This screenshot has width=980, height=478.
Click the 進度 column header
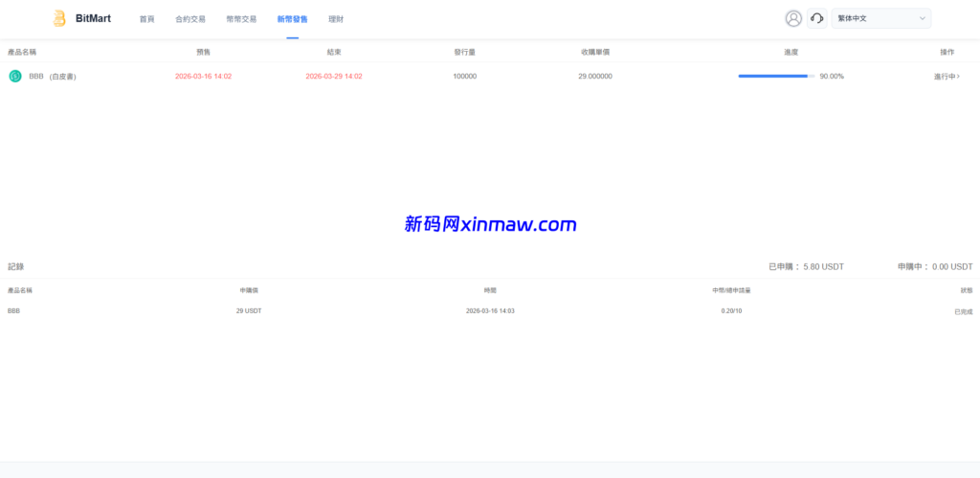[x=791, y=52]
